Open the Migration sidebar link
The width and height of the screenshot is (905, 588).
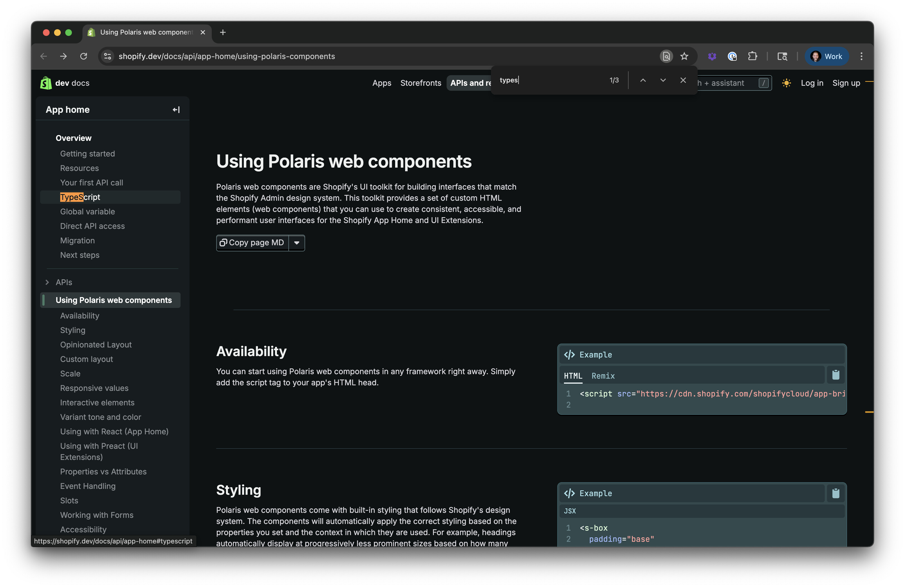click(77, 241)
